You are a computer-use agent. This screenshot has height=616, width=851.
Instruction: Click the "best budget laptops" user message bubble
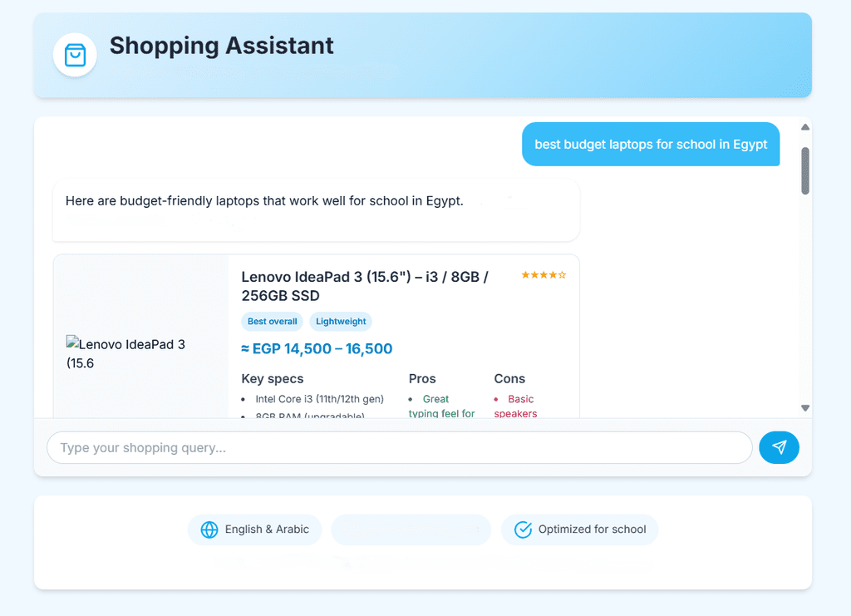click(651, 145)
